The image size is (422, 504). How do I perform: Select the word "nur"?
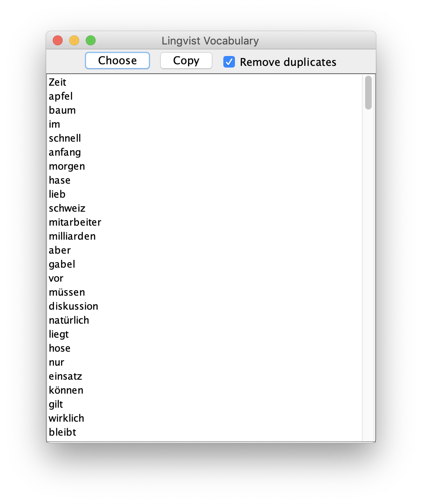click(56, 362)
